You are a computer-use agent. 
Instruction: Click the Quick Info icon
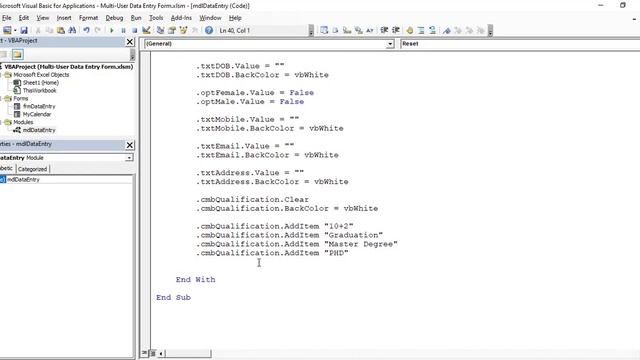[x=347, y=30]
